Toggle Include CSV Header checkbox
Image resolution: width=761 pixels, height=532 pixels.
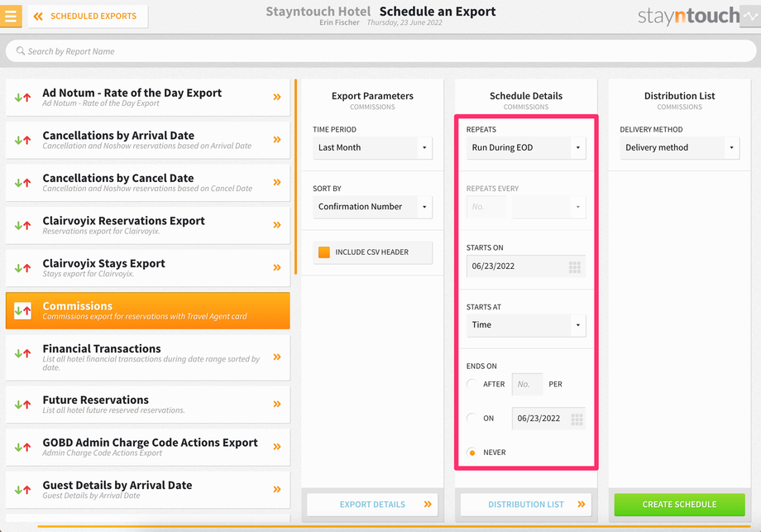point(324,252)
